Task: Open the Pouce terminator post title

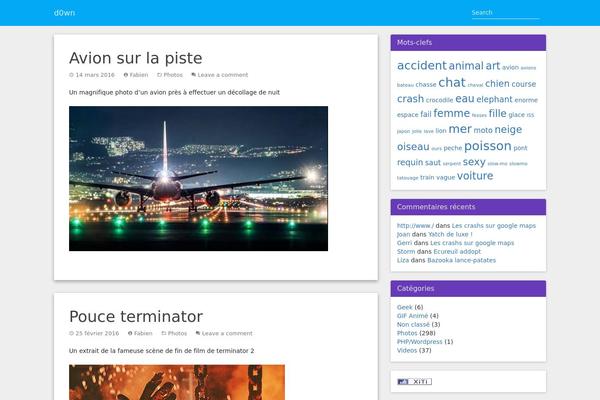Action: [x=136, y=317]
